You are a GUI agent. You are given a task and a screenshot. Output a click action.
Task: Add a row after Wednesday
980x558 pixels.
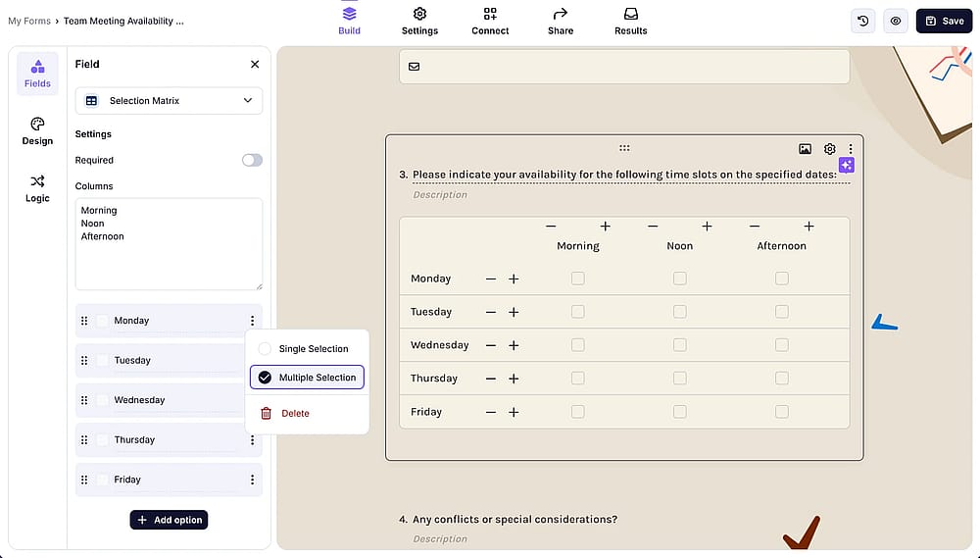click(514, 345)
